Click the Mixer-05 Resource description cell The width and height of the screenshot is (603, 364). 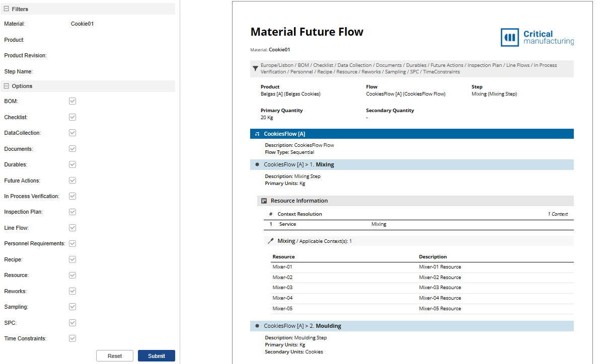pos(440,308)
